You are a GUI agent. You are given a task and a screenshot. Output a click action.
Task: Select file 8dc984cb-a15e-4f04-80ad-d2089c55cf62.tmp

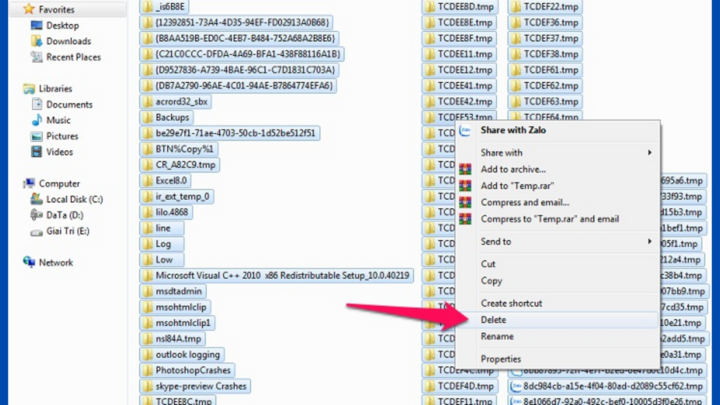click(607, 387)
